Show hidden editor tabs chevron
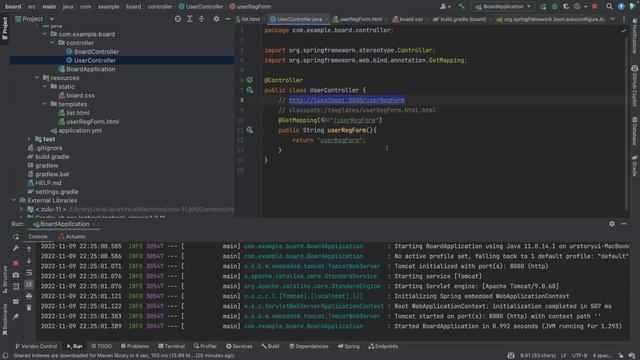 tap(613, 19)
